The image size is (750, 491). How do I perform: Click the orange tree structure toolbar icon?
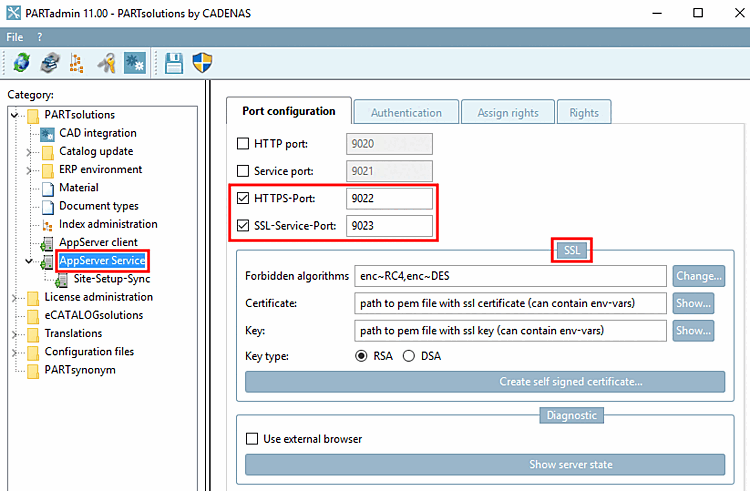click(x=77, y=63)
